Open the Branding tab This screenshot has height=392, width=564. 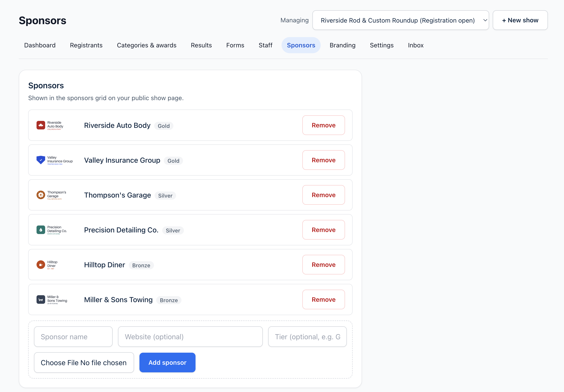click(343, 45)
